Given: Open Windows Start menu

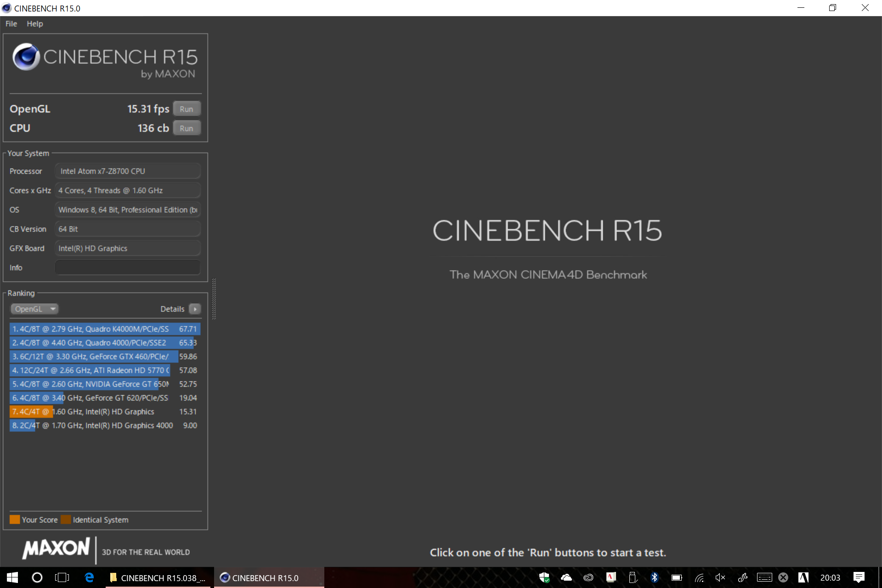Looking at the screenshot, I should [12, 577].
